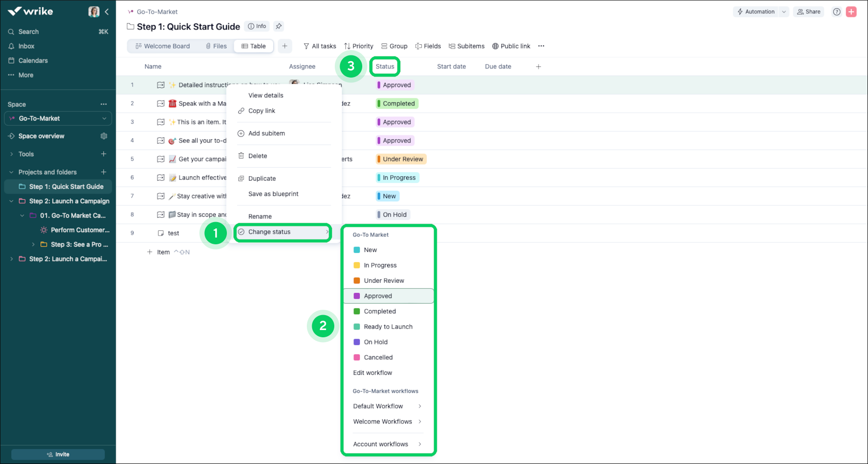Screen dimensions: 868x464
Task: Show the Info panel for the folder
Action: click(x=257, y=26)
